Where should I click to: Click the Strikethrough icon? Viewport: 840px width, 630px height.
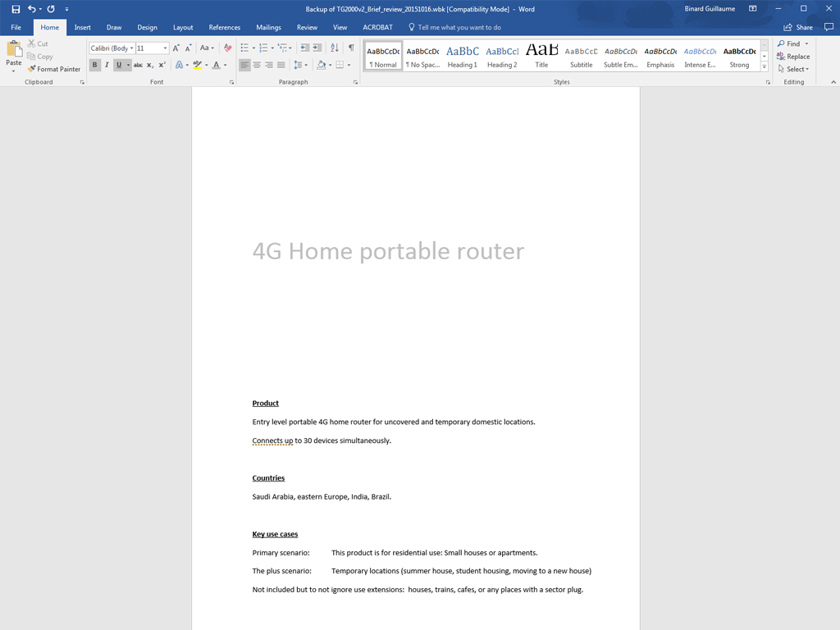(138, 65)
